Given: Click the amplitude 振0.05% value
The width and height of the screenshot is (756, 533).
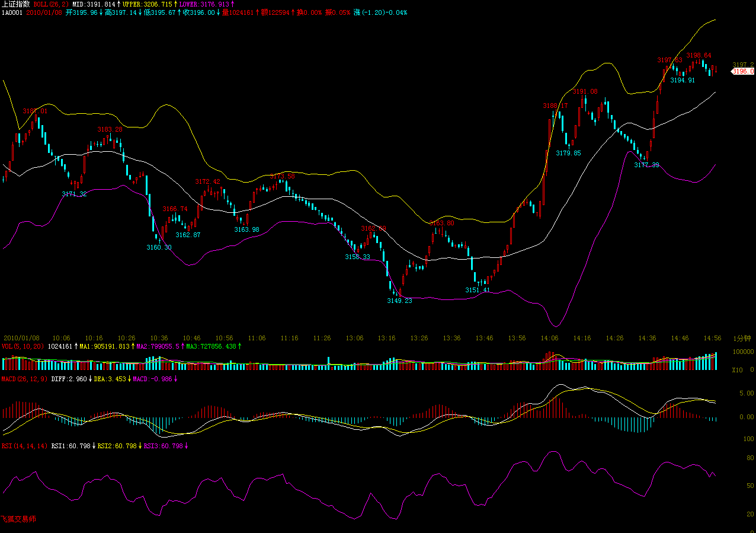Looking at the screenshot, I should pos(338,12).
